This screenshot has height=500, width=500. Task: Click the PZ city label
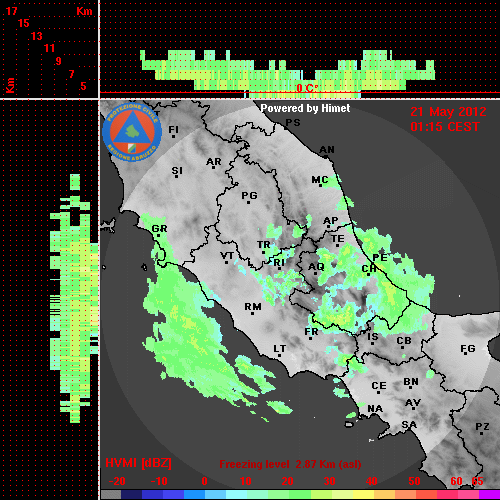coord(482,426)
